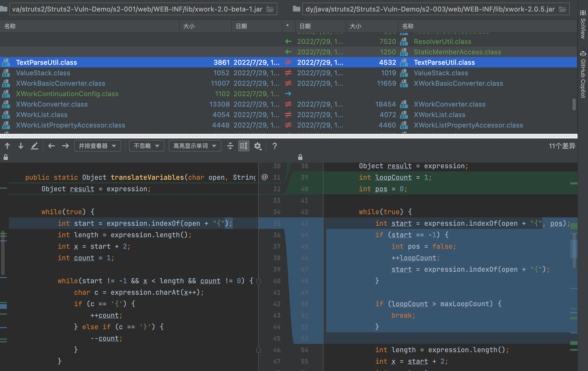The height and width of the screenshot is (371, 588).
Task: Go to next difference with down arrow
Action: (21, 146)
